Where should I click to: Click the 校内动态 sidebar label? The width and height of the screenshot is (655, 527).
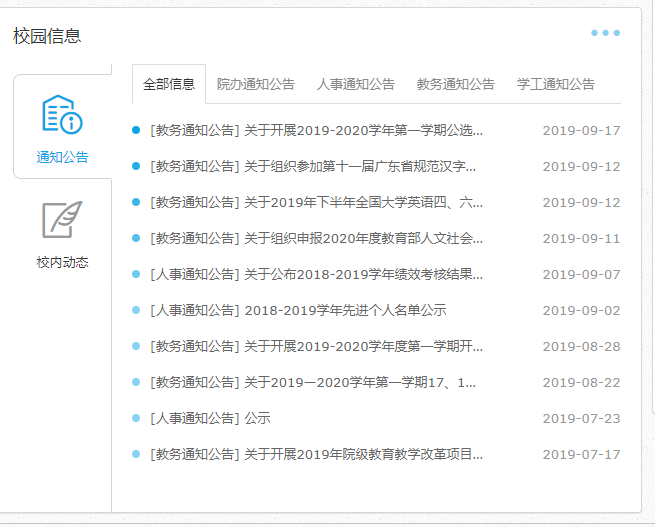tap(63, 262)
